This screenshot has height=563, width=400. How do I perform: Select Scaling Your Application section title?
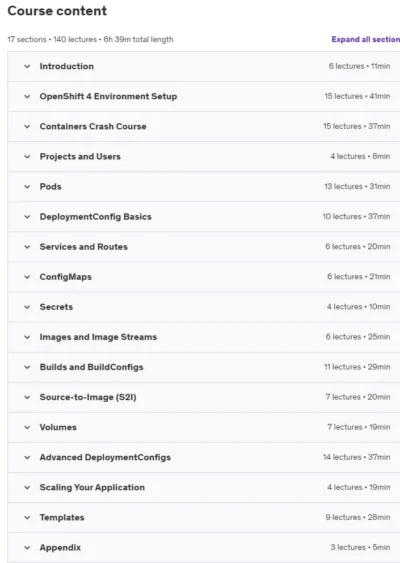point(92,488)
